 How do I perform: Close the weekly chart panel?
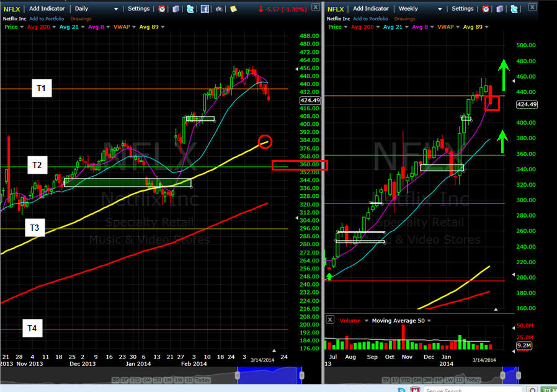(532, 7)
